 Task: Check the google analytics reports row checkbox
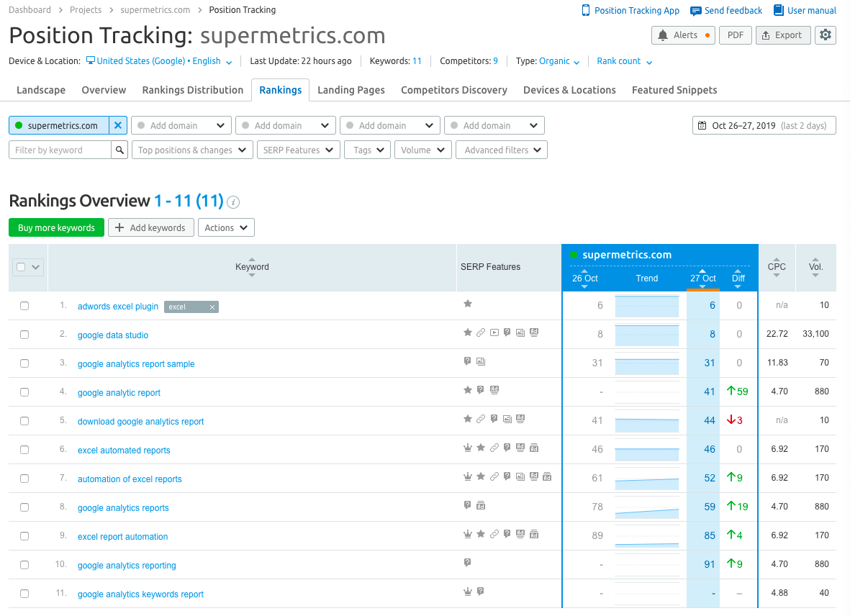24,507
